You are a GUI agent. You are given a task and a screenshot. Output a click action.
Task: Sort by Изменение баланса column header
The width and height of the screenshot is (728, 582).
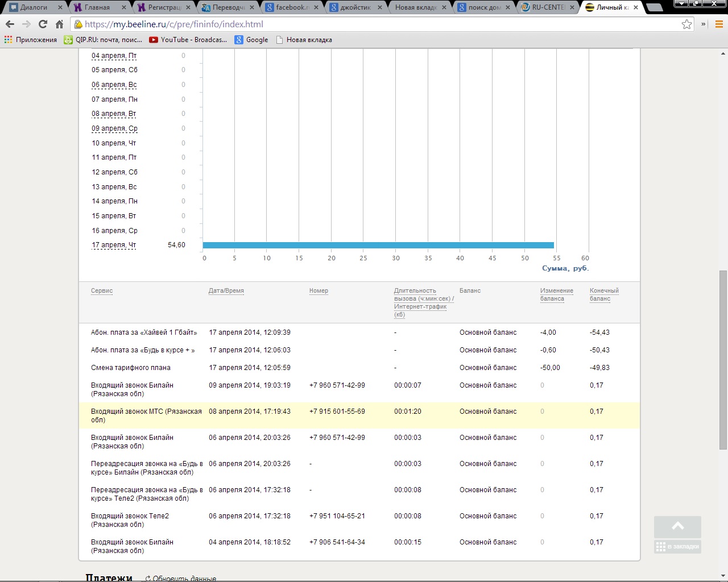[556, 294]
